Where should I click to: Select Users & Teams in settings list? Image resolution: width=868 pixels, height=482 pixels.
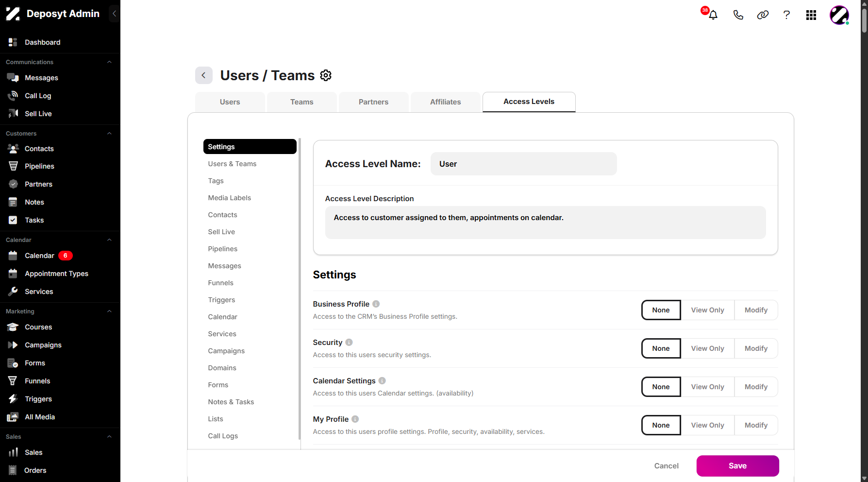point(232,164)
